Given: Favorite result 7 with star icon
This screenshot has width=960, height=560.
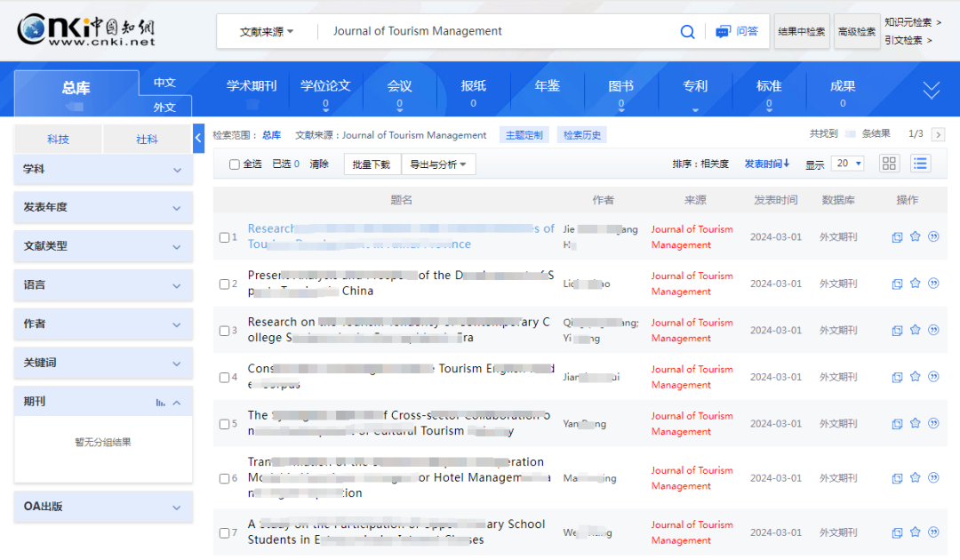Looking at the screenshot, I should [916, 532].
